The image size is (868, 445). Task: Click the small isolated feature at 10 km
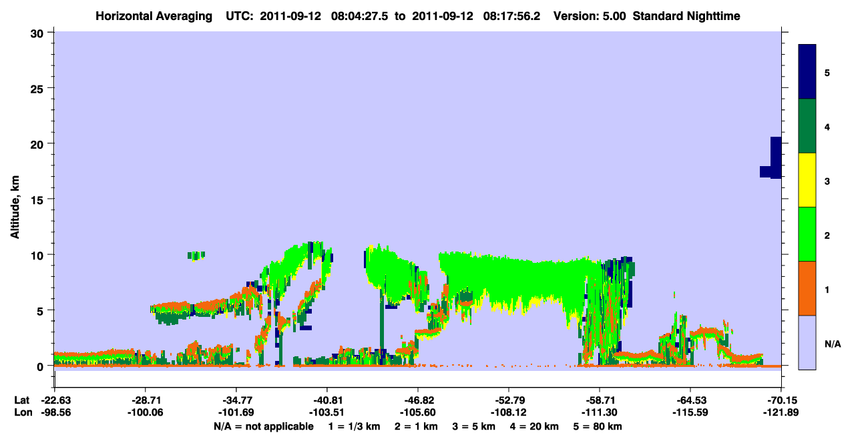(x=196, y=256)
